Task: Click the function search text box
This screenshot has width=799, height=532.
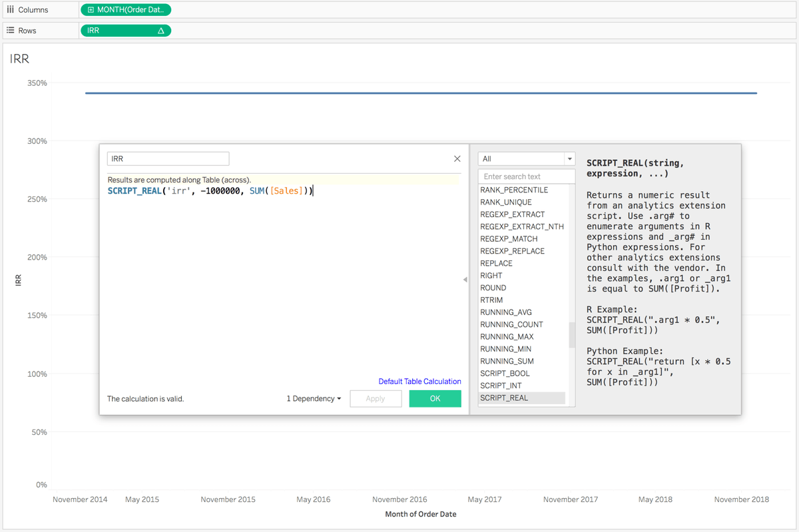Action: [526, 176]
